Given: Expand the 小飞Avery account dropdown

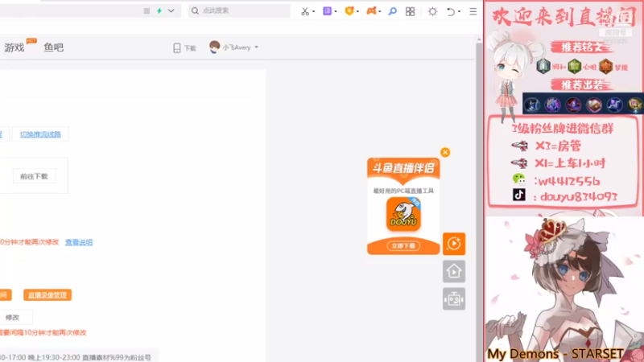Looking at the screenshot, I should [256, 47].
